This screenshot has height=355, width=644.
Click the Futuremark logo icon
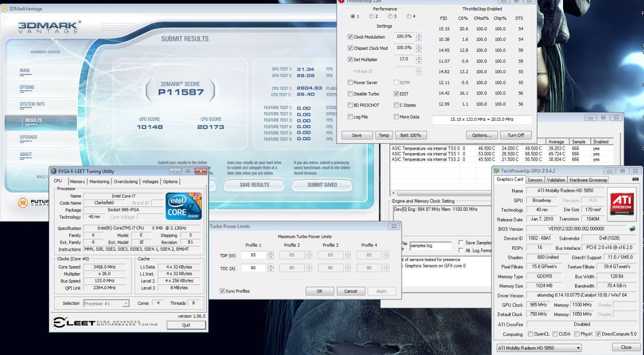pyautogui.click(x=23, y=203)
